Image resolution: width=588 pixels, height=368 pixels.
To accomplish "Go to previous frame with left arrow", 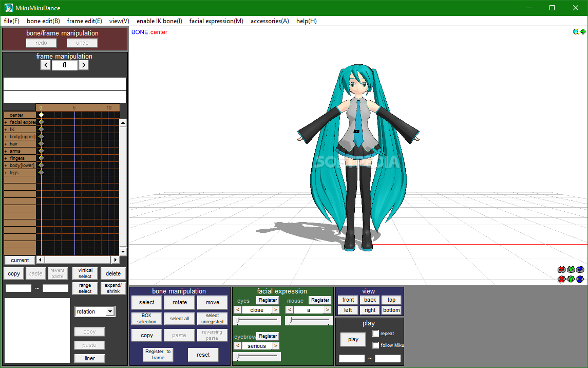I will [46, 65].
